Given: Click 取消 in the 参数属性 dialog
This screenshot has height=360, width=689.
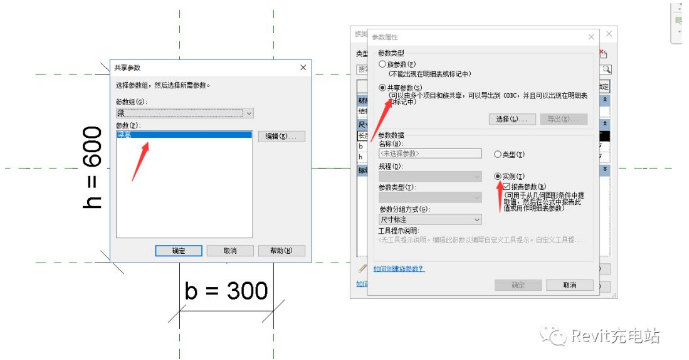Looking at the screenshot, I should (569, 285).
